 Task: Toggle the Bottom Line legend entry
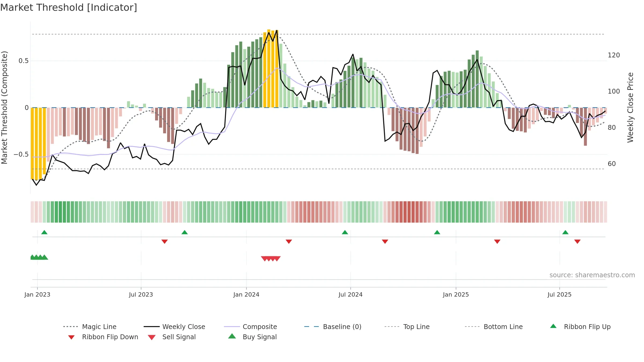tap(494, 327)
